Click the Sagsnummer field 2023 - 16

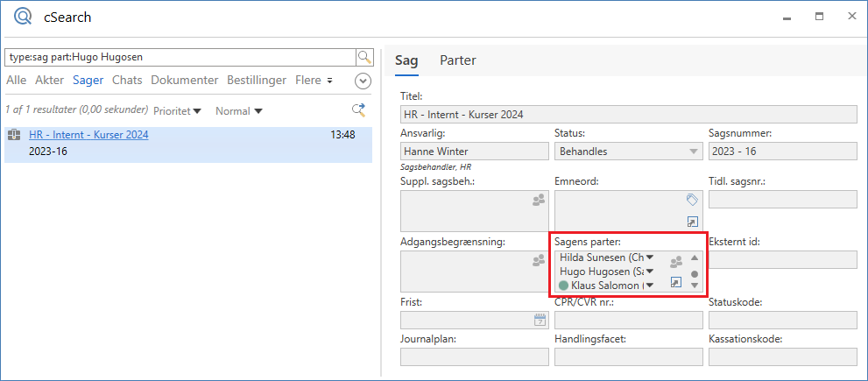pos(783,152)
